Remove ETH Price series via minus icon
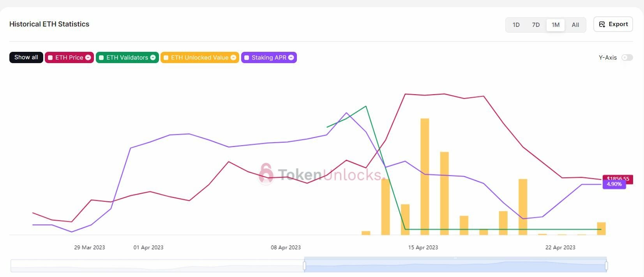This screenshot has height=277, width=644. 88,58
